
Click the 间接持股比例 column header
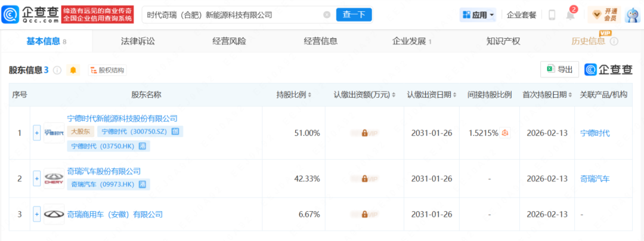coord(489,95)
